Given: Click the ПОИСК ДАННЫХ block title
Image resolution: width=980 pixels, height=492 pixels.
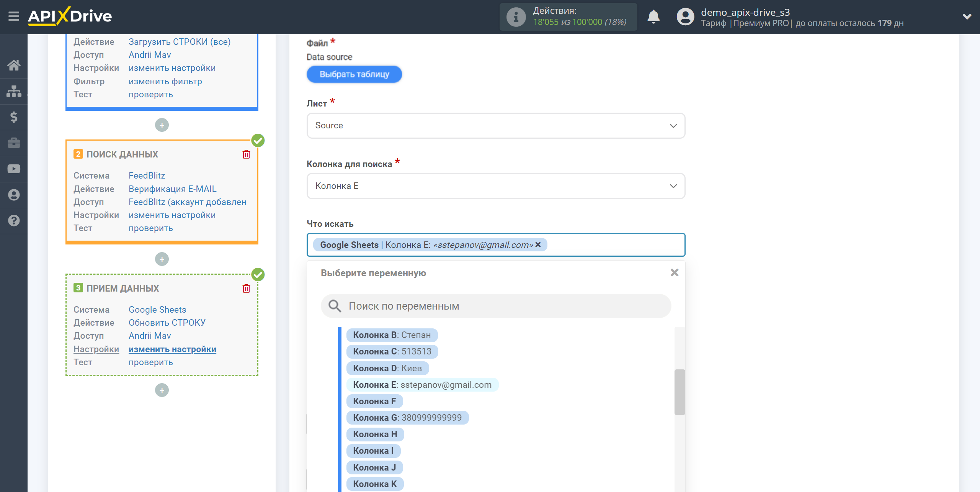Looking at the screenshot, I should (x=122, y=154).
